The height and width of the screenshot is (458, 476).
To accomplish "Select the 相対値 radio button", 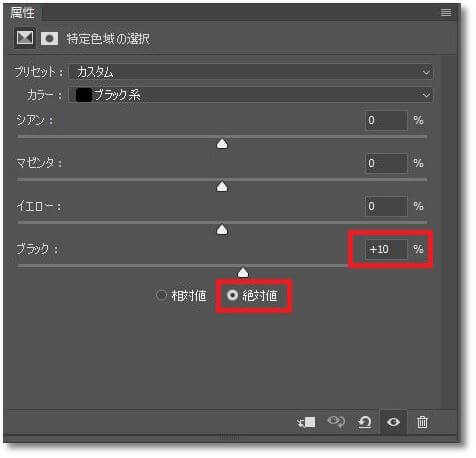I will click(161, 295).
